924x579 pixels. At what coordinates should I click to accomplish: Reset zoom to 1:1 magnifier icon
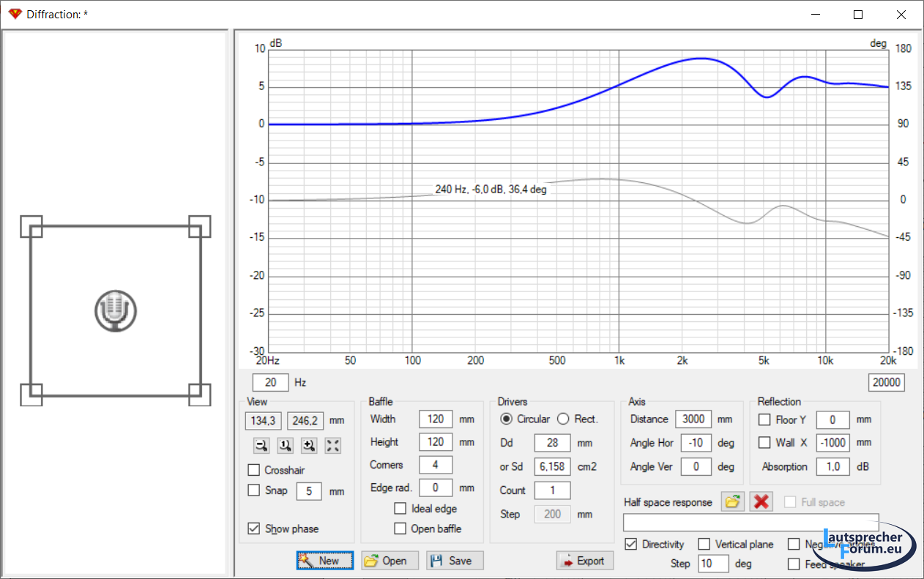286,445
